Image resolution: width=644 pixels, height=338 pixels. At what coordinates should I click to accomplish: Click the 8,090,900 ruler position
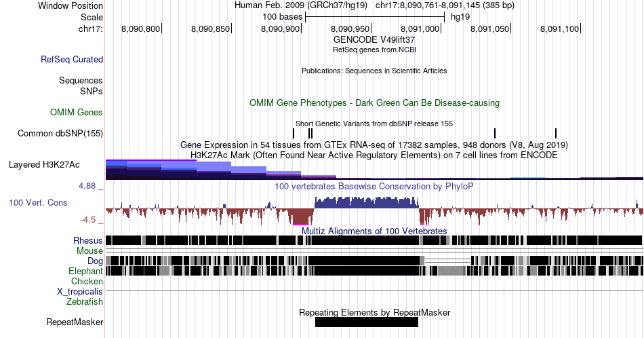pos(280,29)
